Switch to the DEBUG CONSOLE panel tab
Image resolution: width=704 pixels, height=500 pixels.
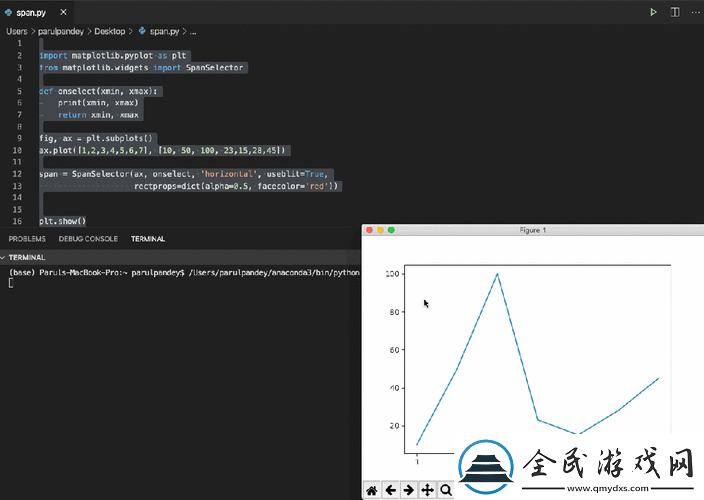pos(88,239)
